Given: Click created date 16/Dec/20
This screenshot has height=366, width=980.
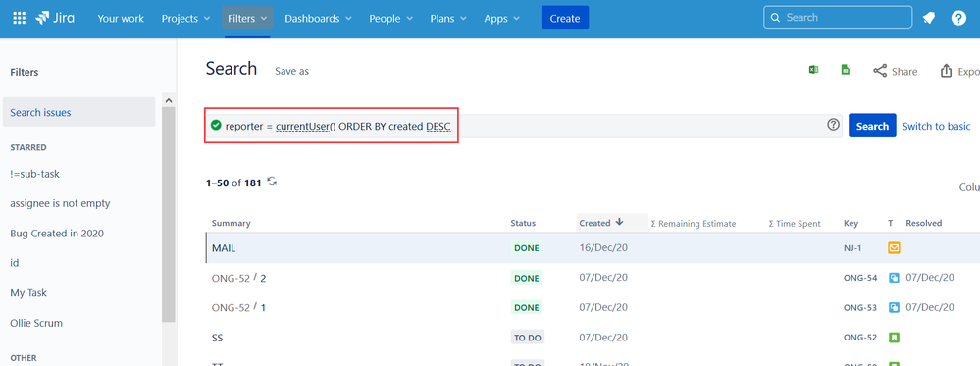Looking at the screenshot, I should tap(603, 247).
